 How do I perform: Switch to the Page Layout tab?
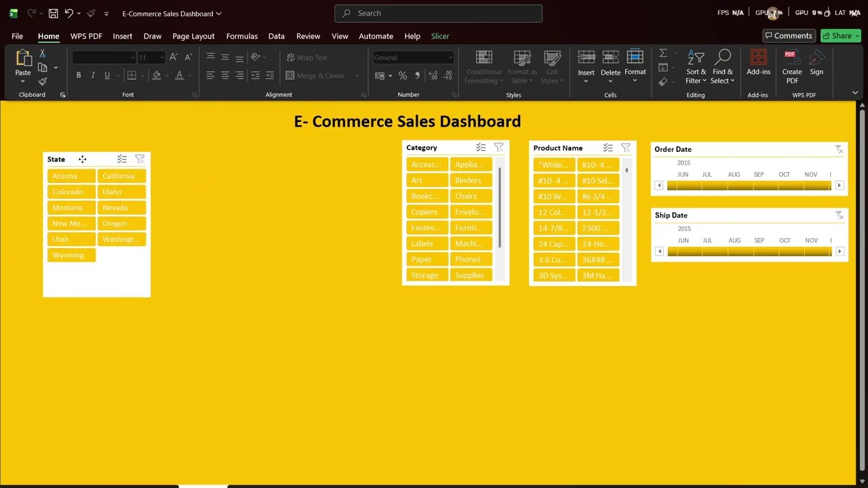point(193,36)
